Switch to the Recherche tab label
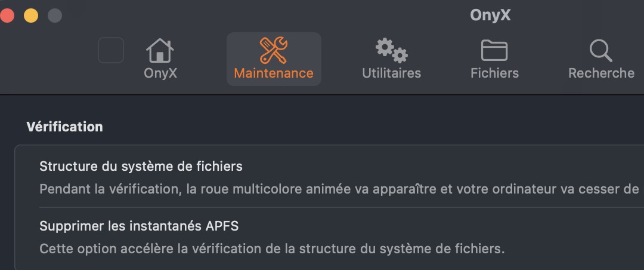 pos(601,73)
